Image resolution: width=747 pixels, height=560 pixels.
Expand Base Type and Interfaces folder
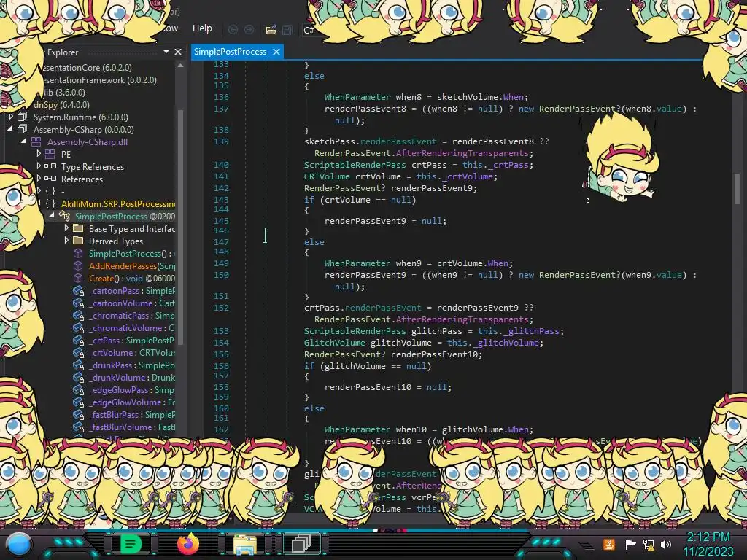pyautogui.click(x=66, y=228)
